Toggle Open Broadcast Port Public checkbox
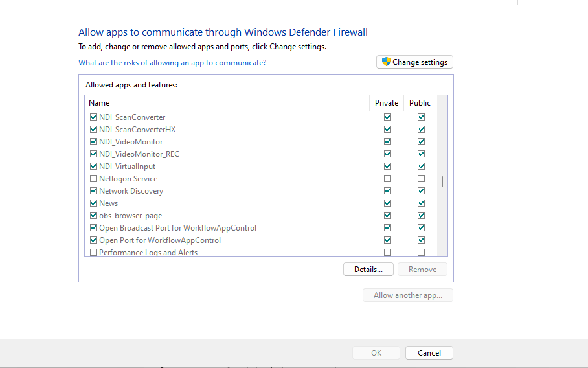 click(x=421, y=227)
